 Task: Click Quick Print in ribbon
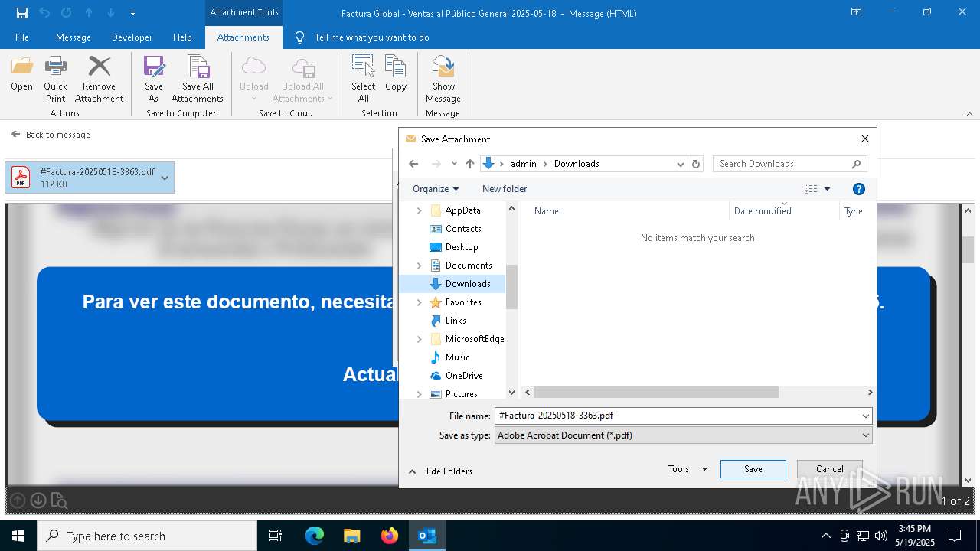click(55, 79)
